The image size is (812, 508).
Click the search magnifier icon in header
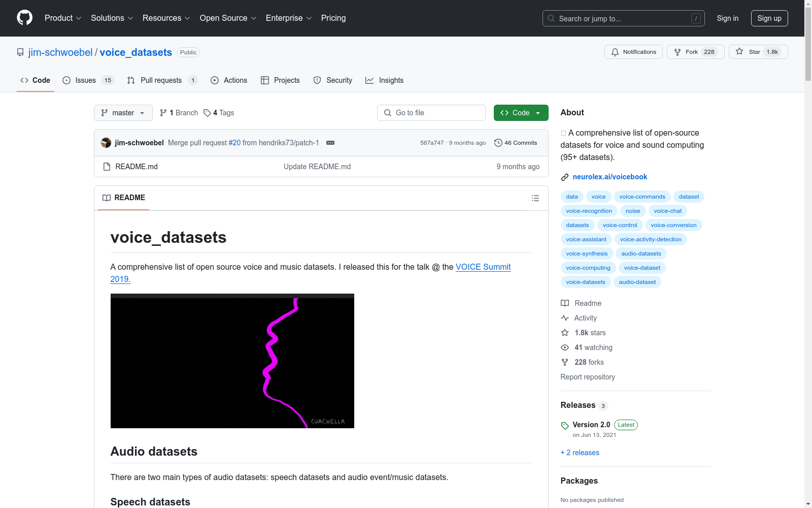pos(551,18)
